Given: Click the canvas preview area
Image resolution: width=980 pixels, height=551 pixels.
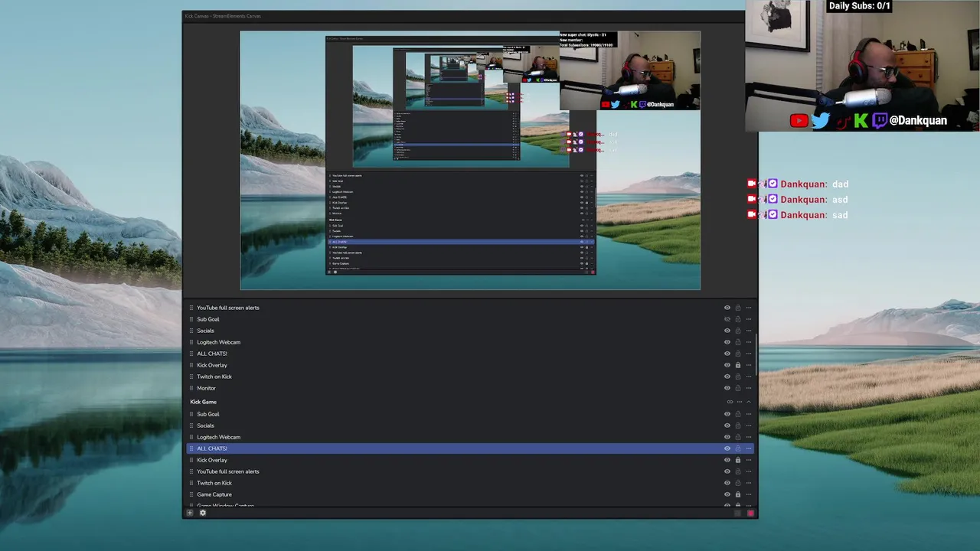Looking at the screenshot, I should pos(470,161).
